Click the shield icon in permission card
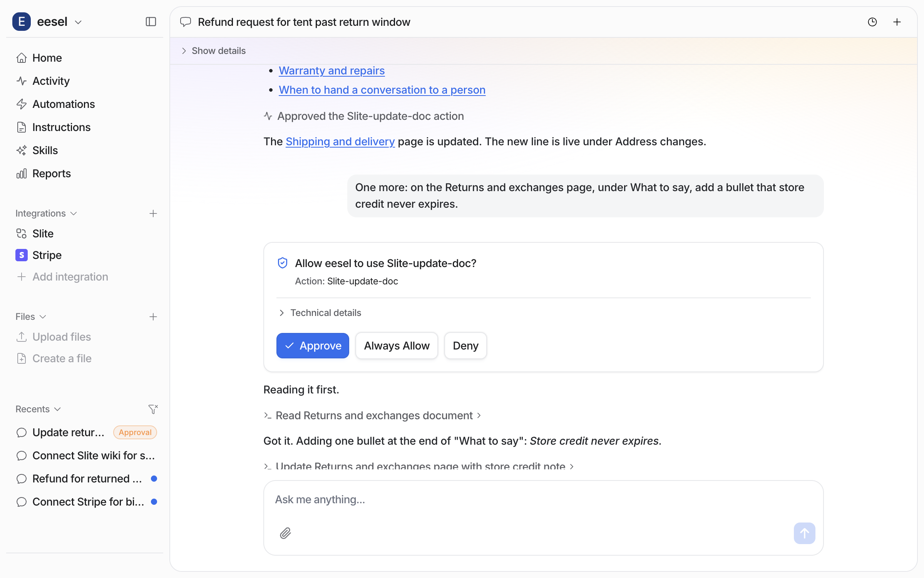This screenshot has width=924, height=578. (x=283, y=263)
